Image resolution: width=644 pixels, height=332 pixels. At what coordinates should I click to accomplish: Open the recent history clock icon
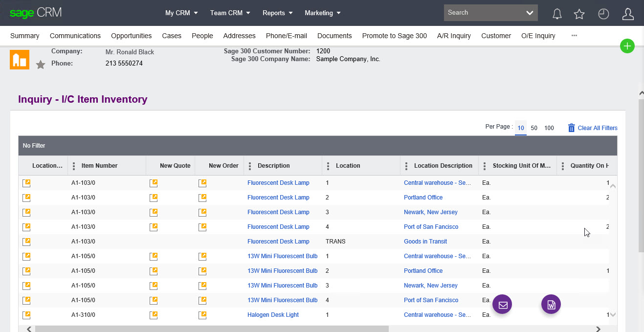603,14
